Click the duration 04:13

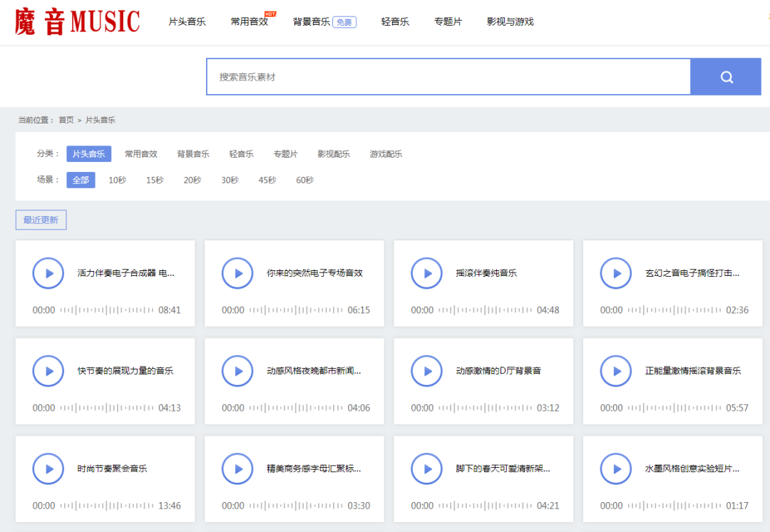pyautogui.click(x=170, y=408)
